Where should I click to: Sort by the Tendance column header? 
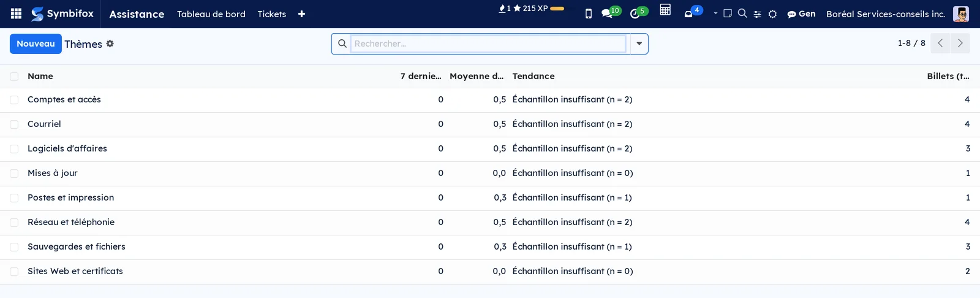click(x=533, y=76)
